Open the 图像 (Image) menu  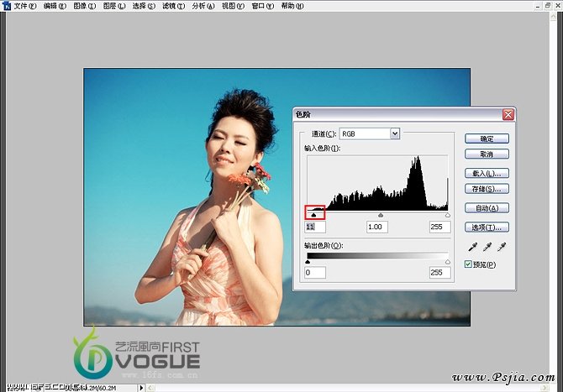click(x=84, y=6)
